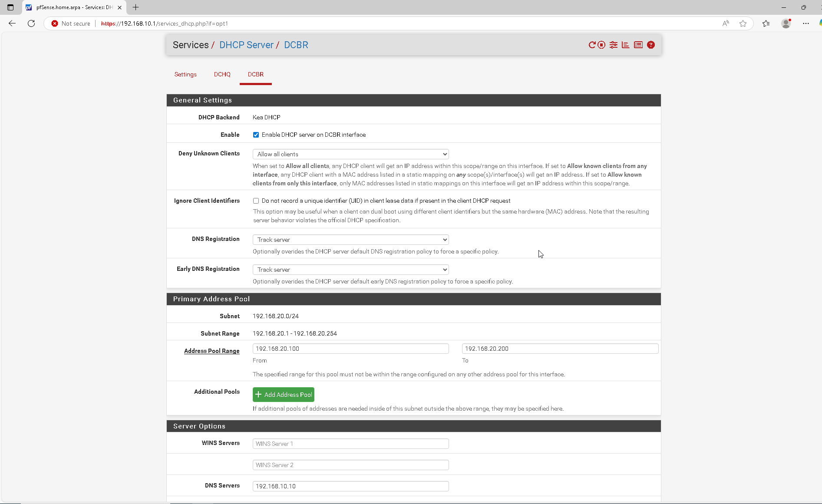Follow the DCBR breadcrumb link
This screenshot has height=504, width=822.
[x=296, y=45]
